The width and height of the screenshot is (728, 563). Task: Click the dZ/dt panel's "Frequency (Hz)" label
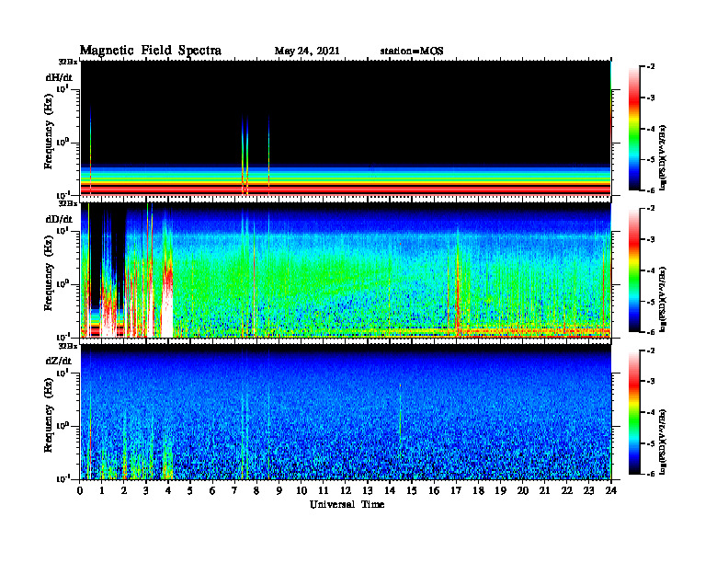(x=49, y=415)
